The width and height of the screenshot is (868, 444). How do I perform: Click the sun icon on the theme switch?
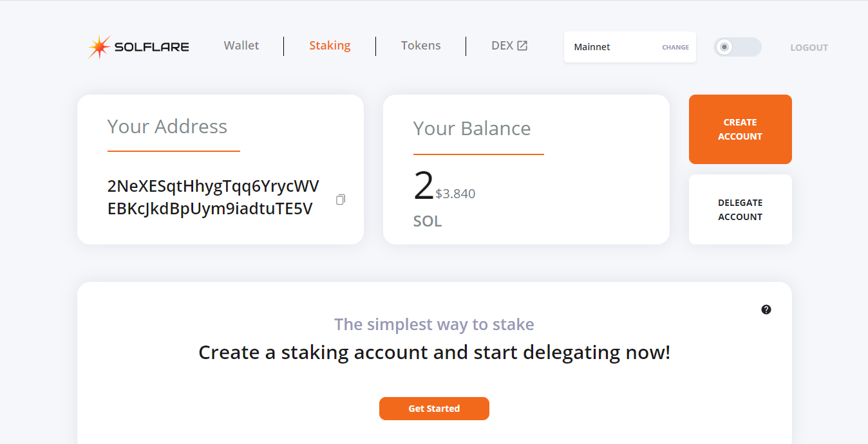(724, 47)
